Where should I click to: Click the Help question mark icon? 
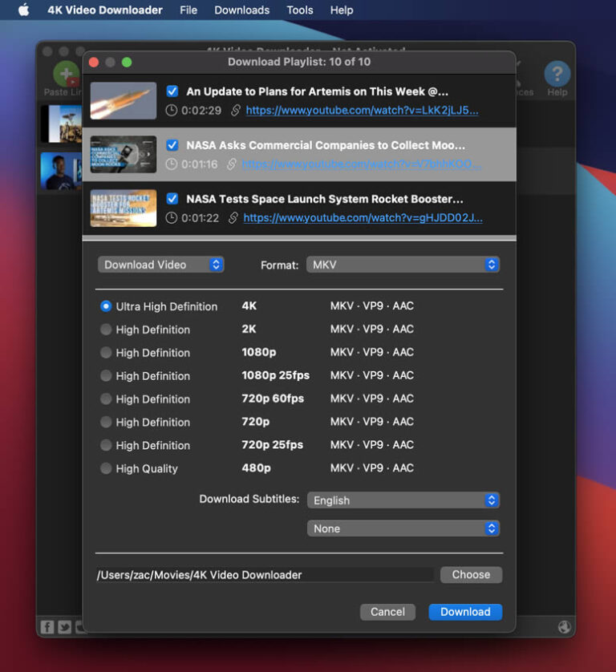pyautogui.click(x=557, y=75)
